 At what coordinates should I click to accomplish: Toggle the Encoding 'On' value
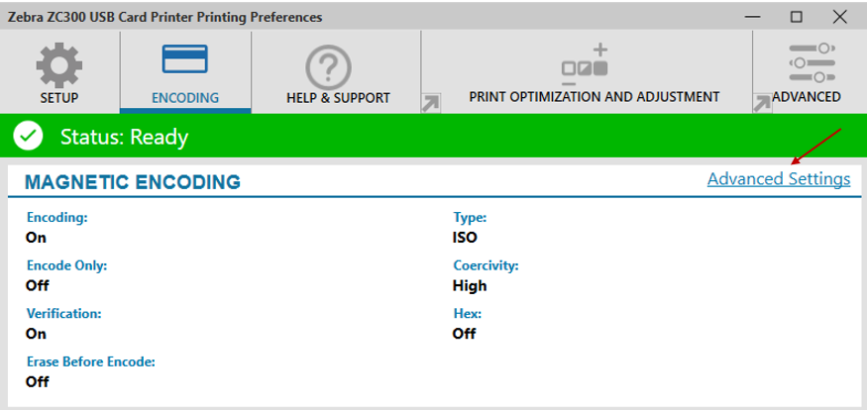coord(36,238)
